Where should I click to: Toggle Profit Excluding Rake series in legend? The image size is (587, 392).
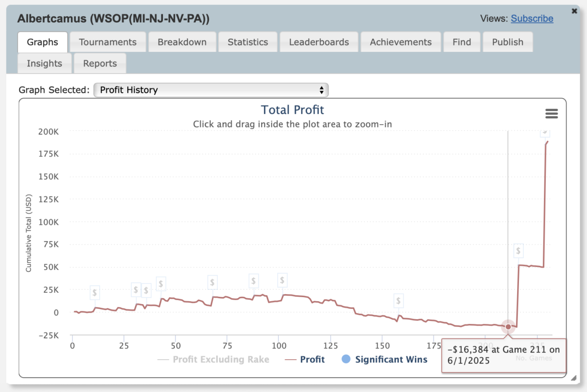pyautogui.click(x=213, y=360)
